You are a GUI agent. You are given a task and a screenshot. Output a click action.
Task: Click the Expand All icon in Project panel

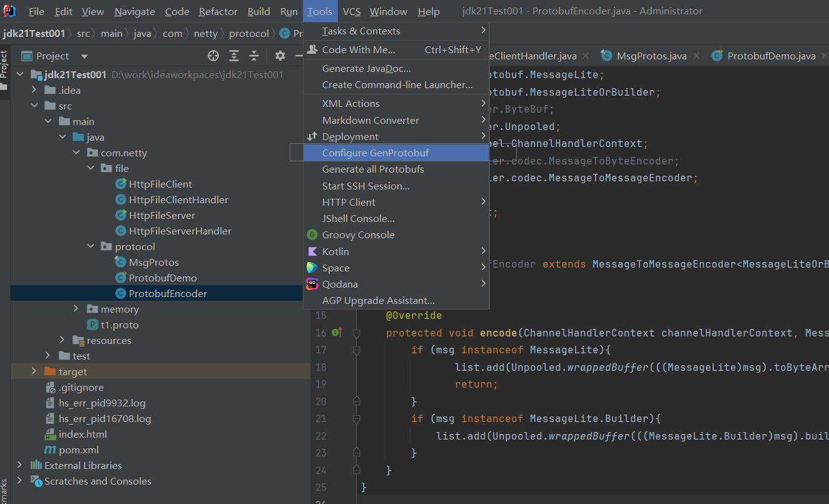[233, 56]
